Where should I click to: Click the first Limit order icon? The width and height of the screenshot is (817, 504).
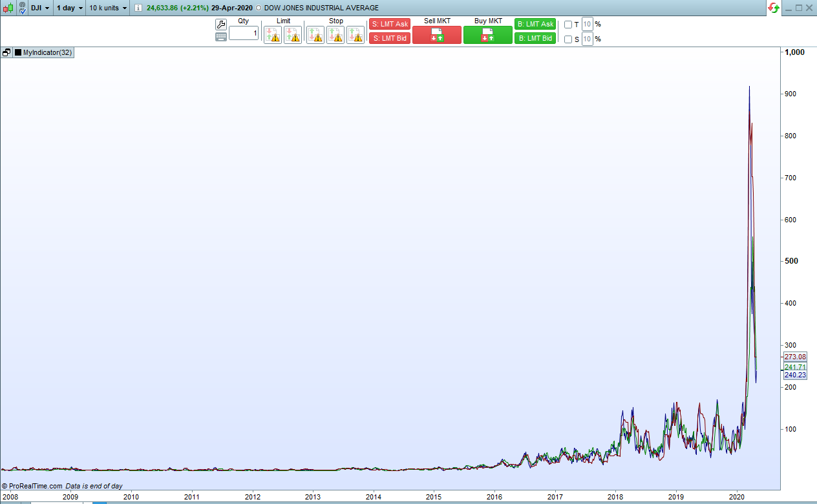[273, 34]
